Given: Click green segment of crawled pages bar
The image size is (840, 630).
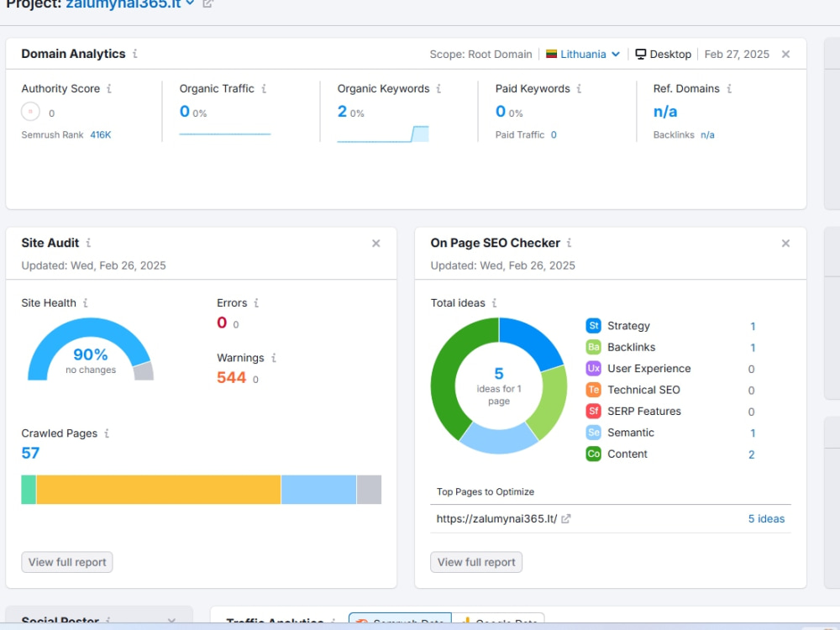Looking at the screenshot, I should click(29, 490).
